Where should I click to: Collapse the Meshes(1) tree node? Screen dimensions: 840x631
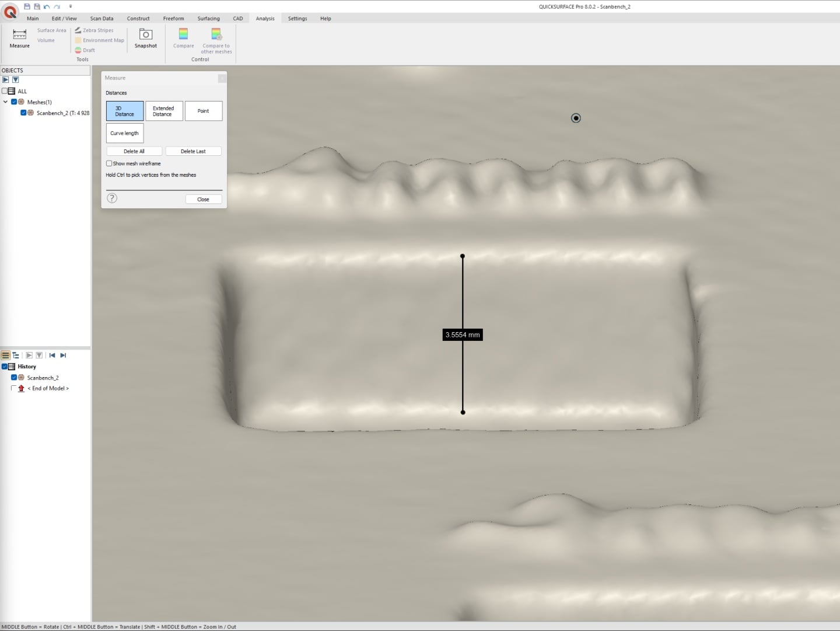click(5, 102)
